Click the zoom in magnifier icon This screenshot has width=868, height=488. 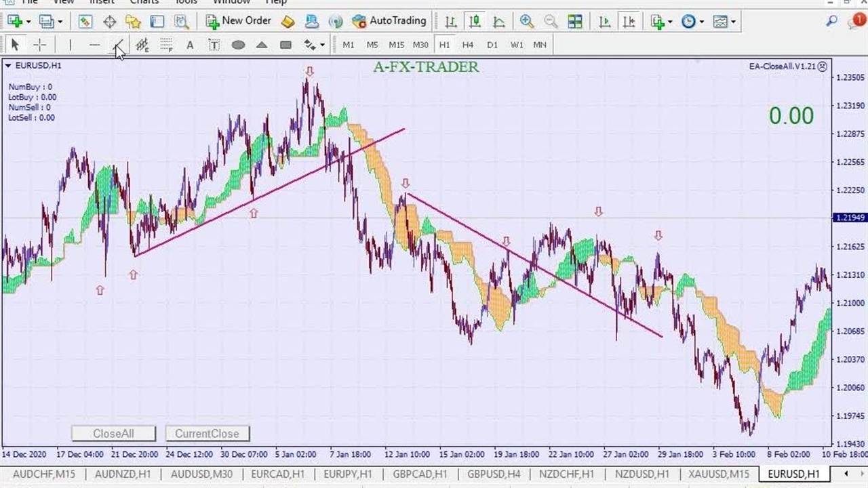(x=526, y=21)
